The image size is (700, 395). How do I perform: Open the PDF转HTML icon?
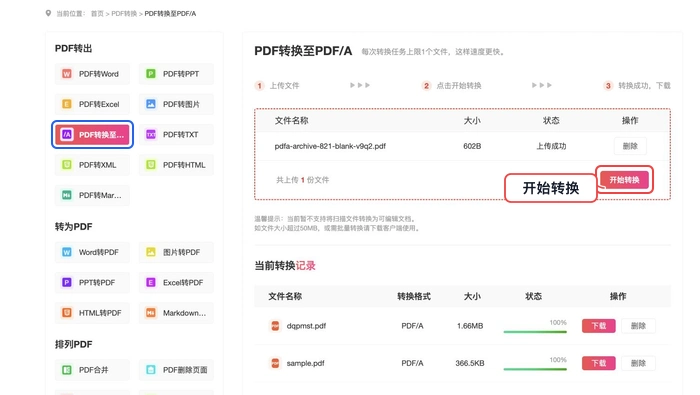tap(151, 165)
